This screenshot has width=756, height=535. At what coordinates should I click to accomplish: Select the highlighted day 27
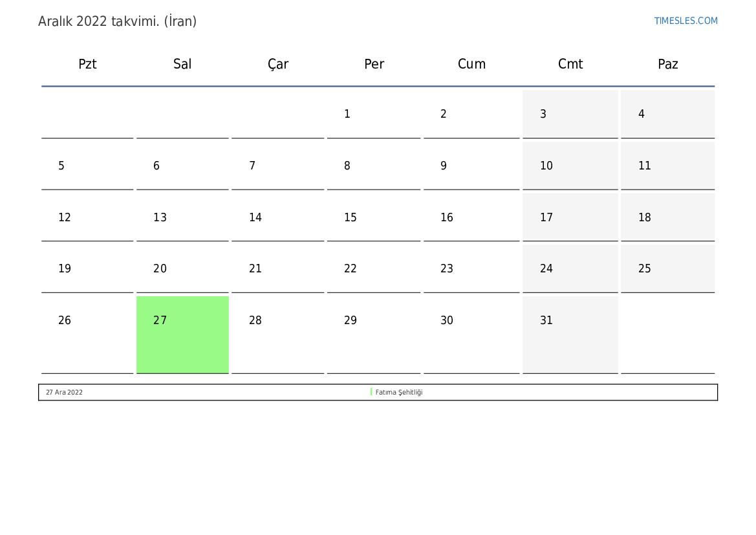(x=182, y=334)
